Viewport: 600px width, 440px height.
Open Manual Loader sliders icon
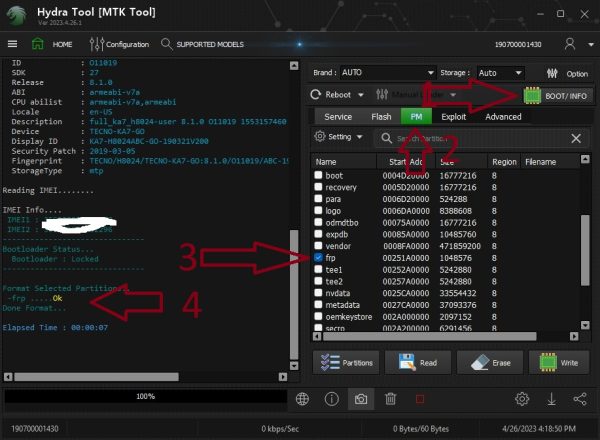(382, 95)
